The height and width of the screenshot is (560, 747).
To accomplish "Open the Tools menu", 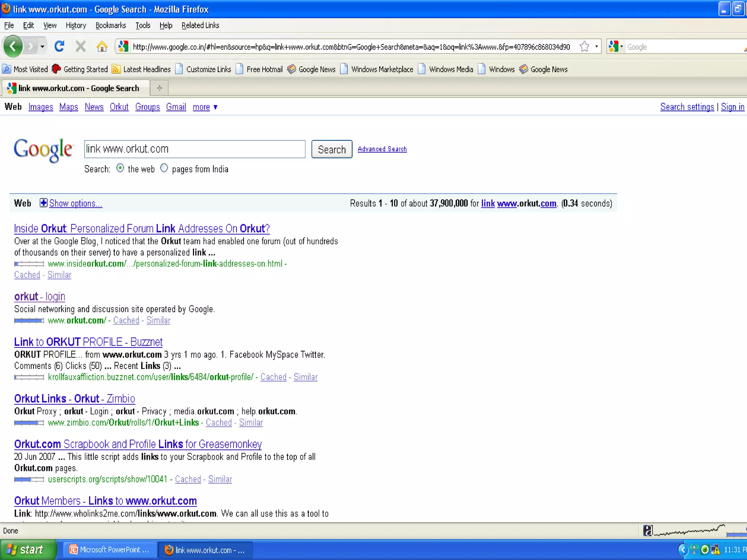I will click(143, 25).
